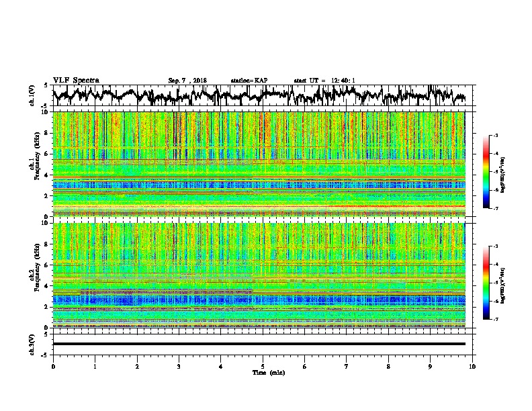Select the ch.2 "Frequency (kHz)" axis label
Image resolution: width=532 pixels, height=411 pixels.
[37, 267]
